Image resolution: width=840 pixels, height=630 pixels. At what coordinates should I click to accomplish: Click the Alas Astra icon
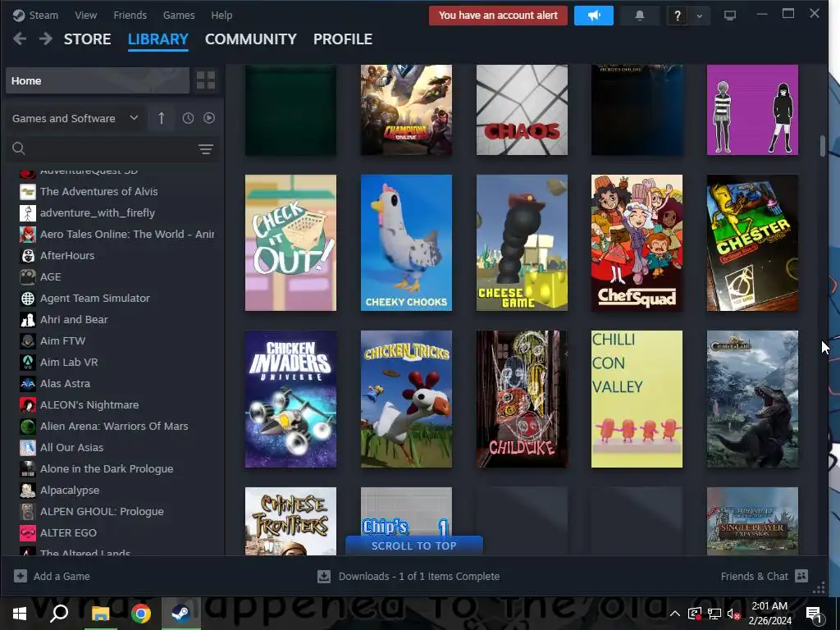coord(28,384)
